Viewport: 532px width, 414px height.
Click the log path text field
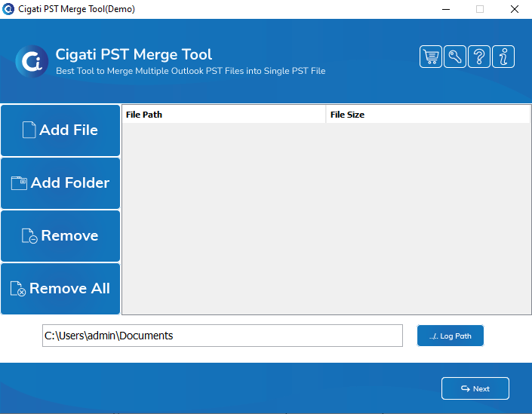pyautogui.click(x=223, y=336)
